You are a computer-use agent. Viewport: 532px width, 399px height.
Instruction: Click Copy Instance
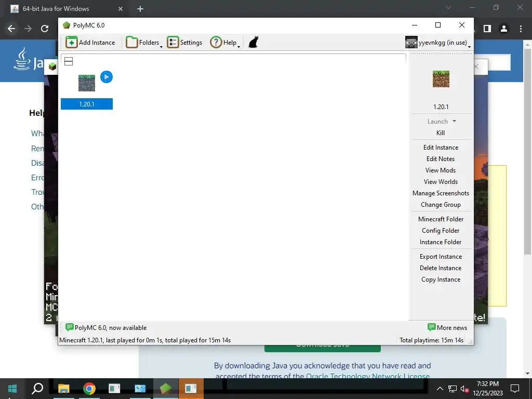click(x=441, y=280)
